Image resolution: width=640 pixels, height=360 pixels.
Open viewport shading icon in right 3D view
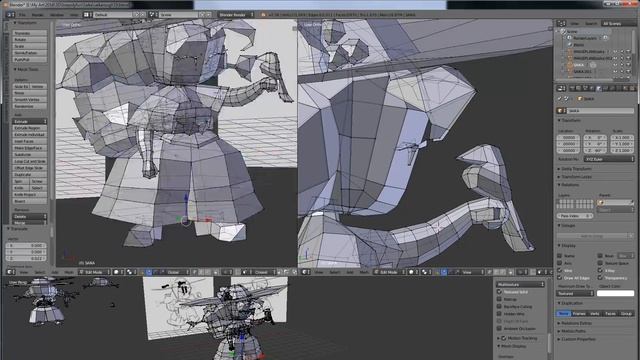413,272
